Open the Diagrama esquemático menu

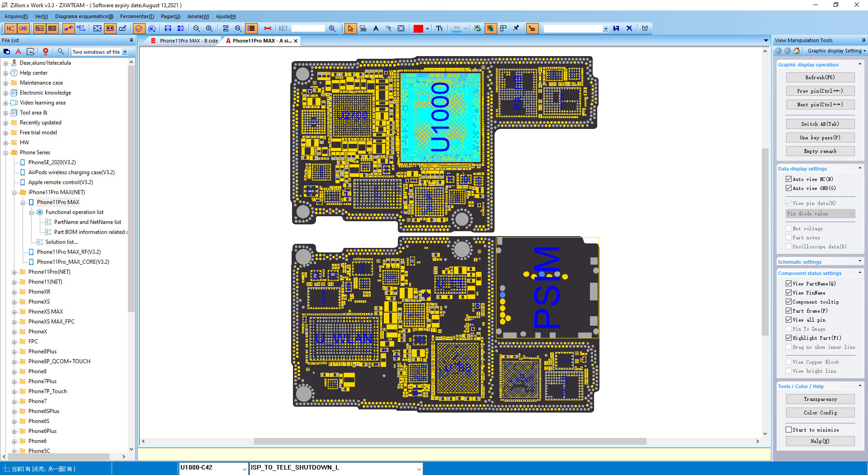pos(84,16)
